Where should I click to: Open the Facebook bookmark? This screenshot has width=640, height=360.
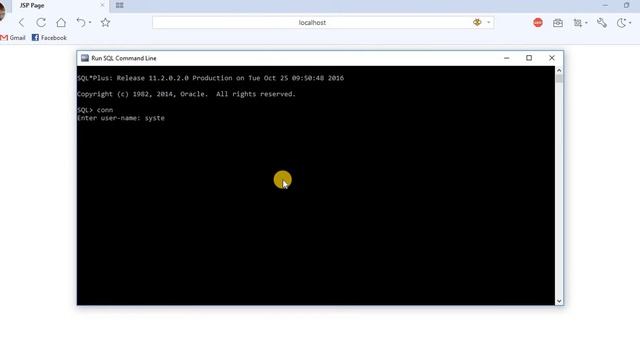pyautogui.click(x=49, y=38)
